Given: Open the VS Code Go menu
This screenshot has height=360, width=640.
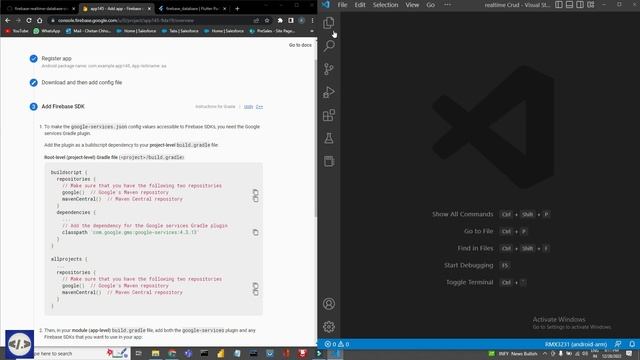Looking at the screenshot, I should click(x=431, y=5).
